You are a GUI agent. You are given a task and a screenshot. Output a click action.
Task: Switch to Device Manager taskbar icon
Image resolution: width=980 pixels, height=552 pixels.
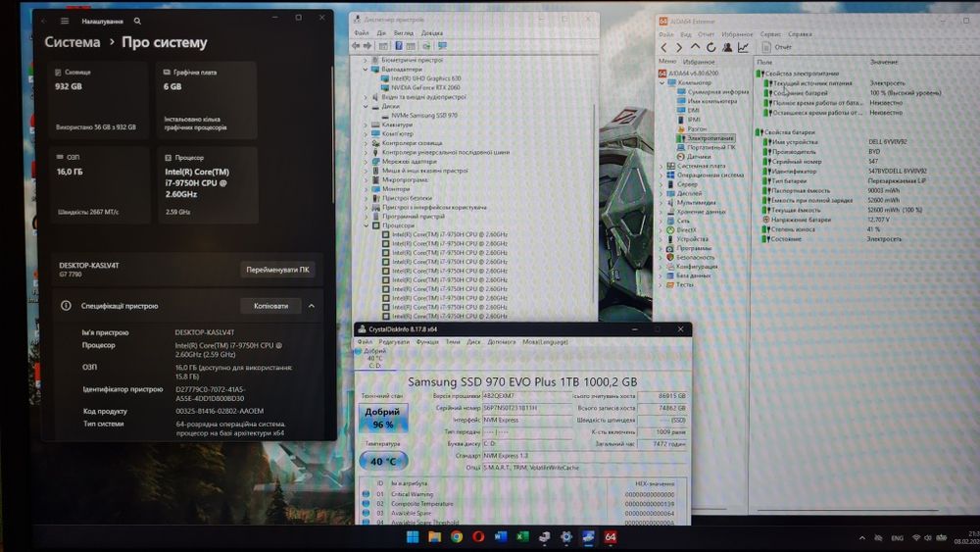[x=544, y=536]
